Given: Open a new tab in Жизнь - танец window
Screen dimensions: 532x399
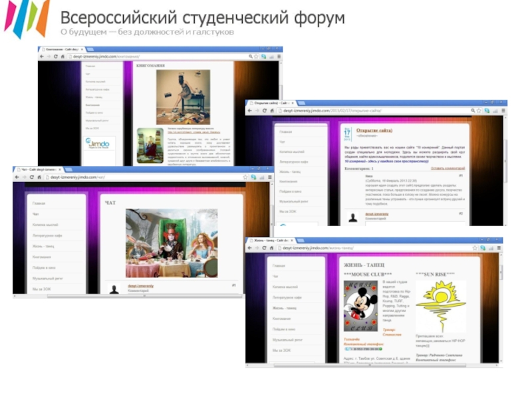Looking at the screenshot, I should click(x=301, y=240).
